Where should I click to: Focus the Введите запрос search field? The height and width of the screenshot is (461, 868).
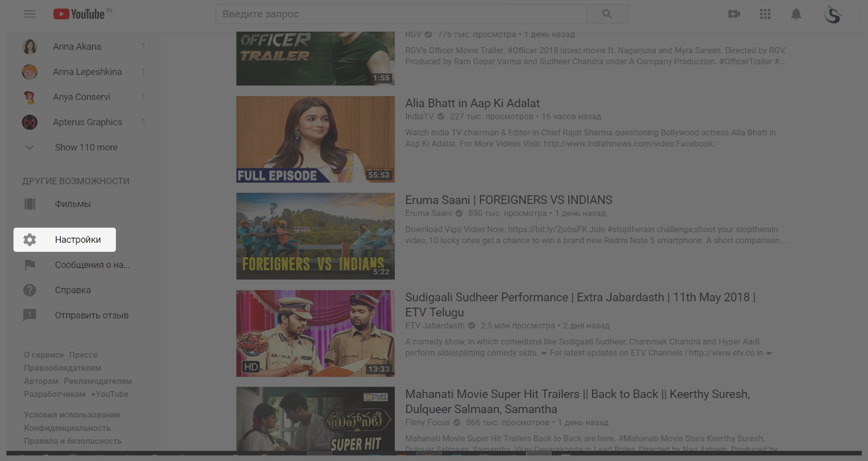(x=401, y=14)
